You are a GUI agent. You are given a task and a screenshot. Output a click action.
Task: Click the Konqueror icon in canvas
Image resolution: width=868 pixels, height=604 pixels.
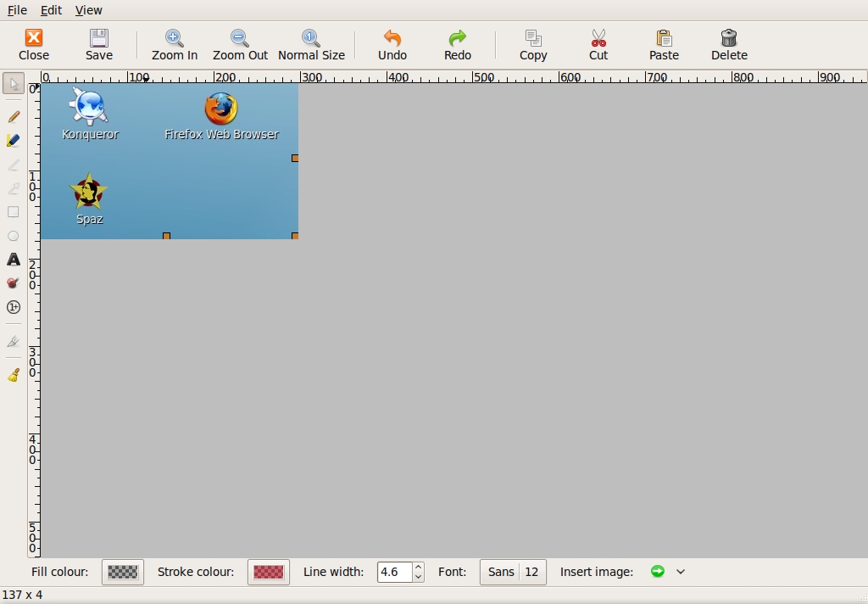90,106
